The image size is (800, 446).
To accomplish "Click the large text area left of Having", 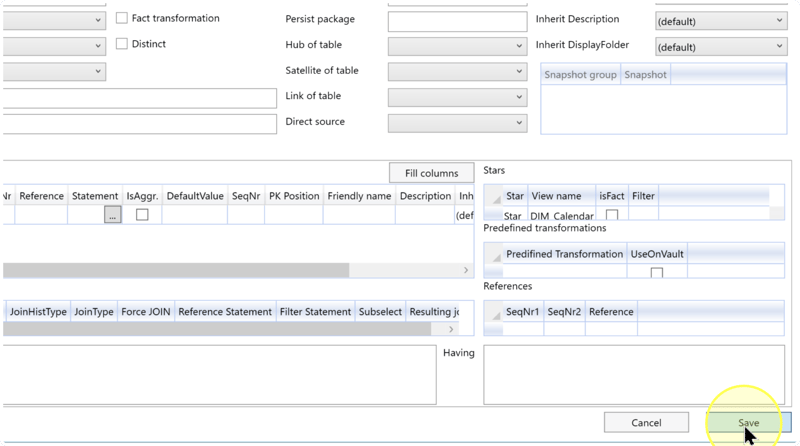I will 219,375.
